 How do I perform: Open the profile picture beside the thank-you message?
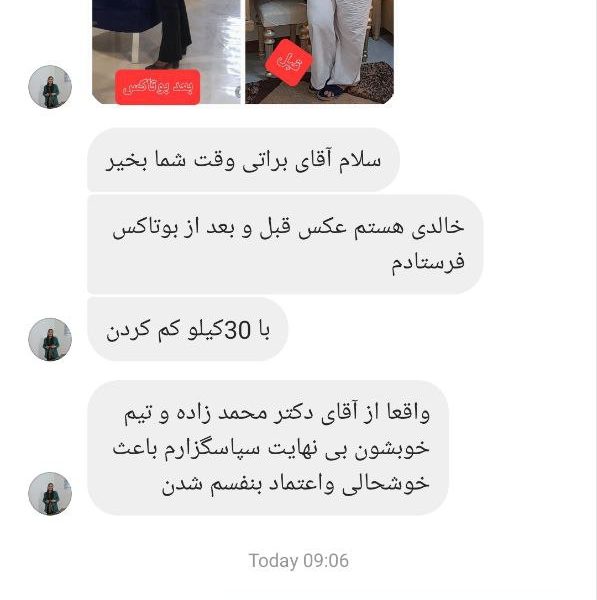(50, 494)
